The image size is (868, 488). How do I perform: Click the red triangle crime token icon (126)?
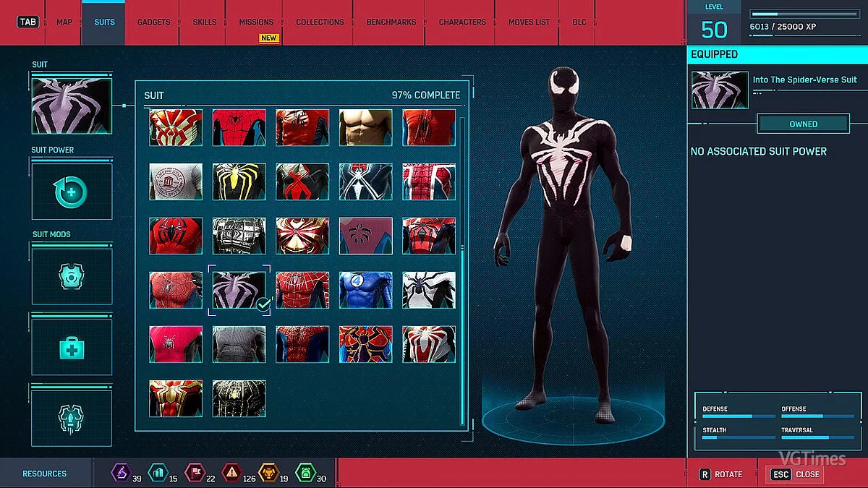coord(231,473)
